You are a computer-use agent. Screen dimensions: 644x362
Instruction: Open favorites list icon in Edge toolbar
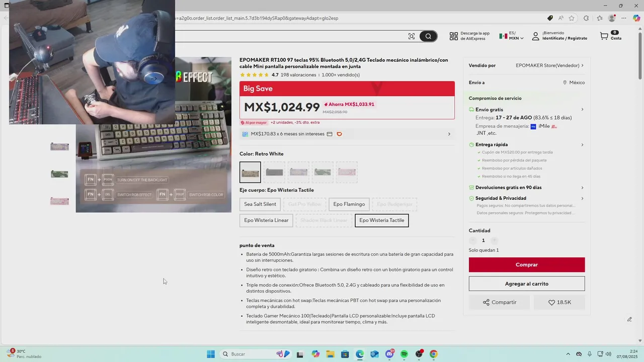600,18
